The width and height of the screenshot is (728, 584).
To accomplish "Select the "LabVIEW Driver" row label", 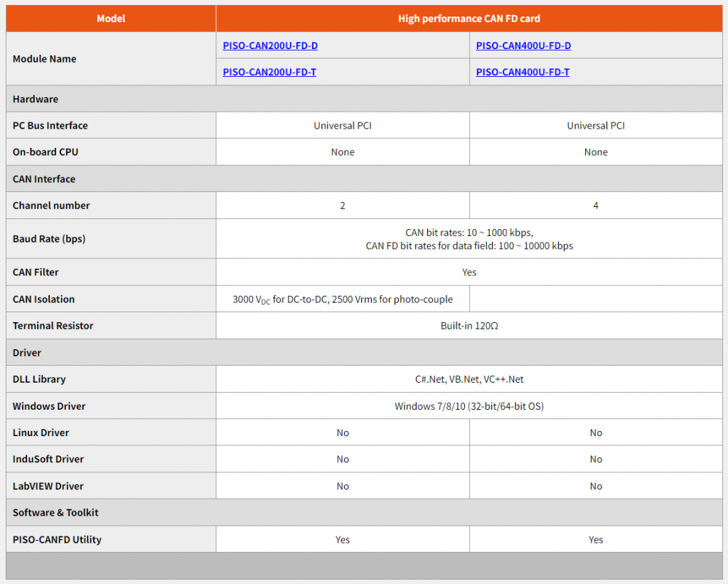I will [x=48, y=486].
